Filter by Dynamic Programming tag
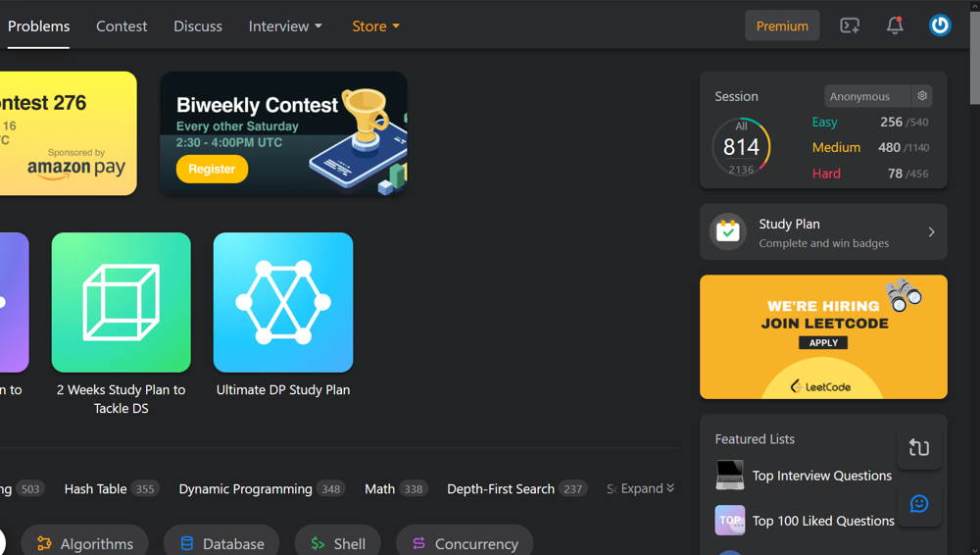The width and height of the screenshot is (980, 555). click(x=262, y=488)
